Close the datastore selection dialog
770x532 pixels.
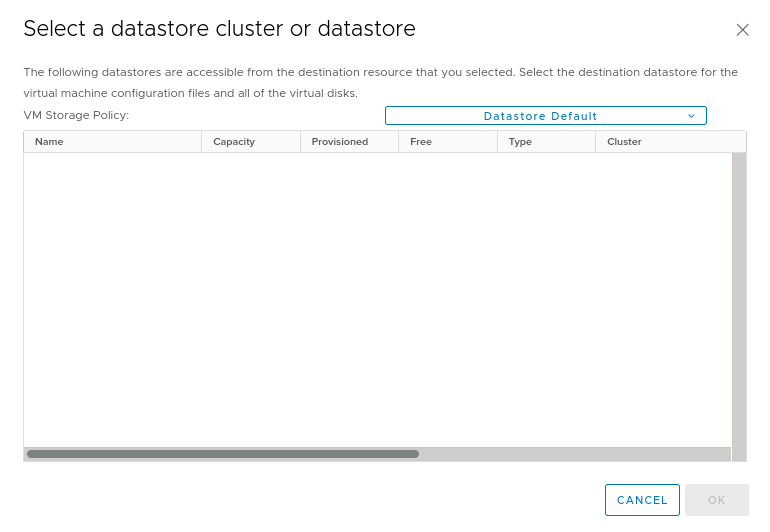coord(742,30)
